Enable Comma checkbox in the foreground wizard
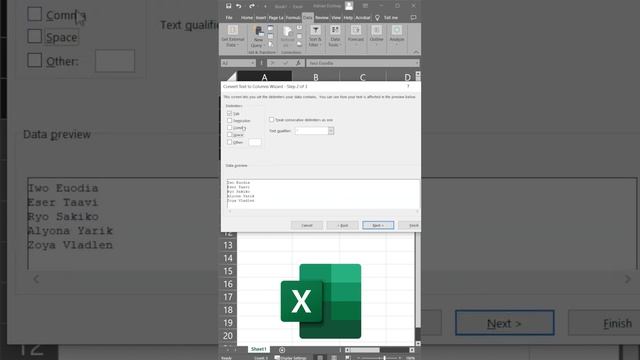Viewport: 640px width, 360px height. pos(229,127)
